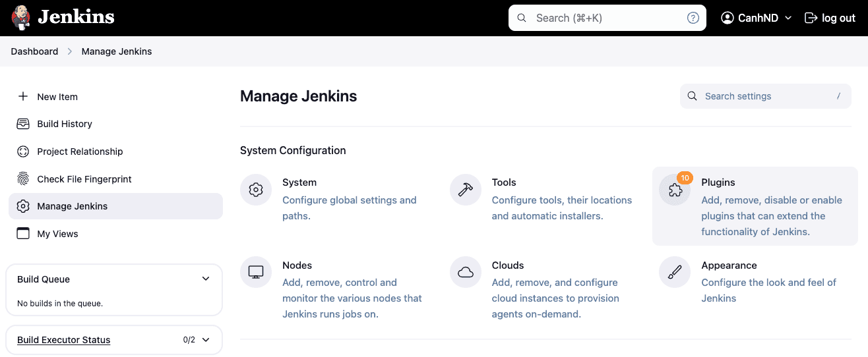Click the Nodes monitor icon

point(256,273)
